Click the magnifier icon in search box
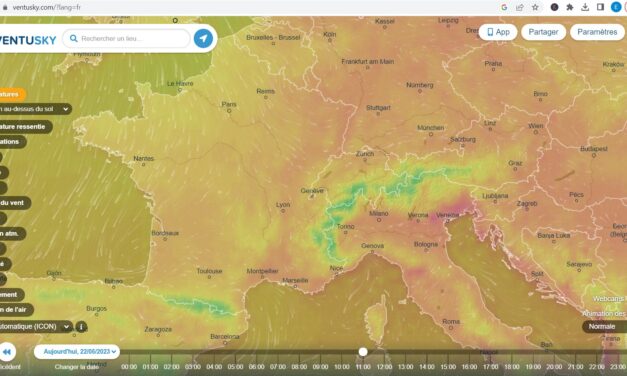The width and height of the screenshot is (627, 376). [74, 38]
